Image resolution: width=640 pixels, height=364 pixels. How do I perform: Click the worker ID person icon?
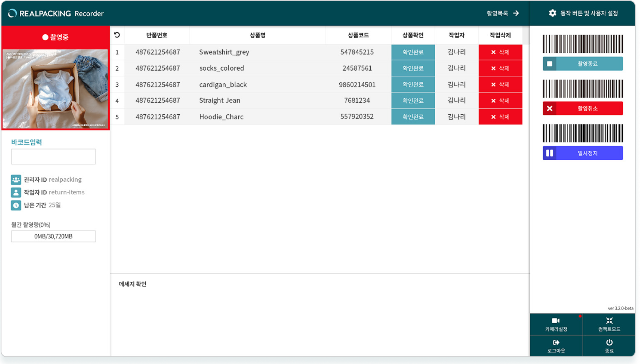point(16,193)
